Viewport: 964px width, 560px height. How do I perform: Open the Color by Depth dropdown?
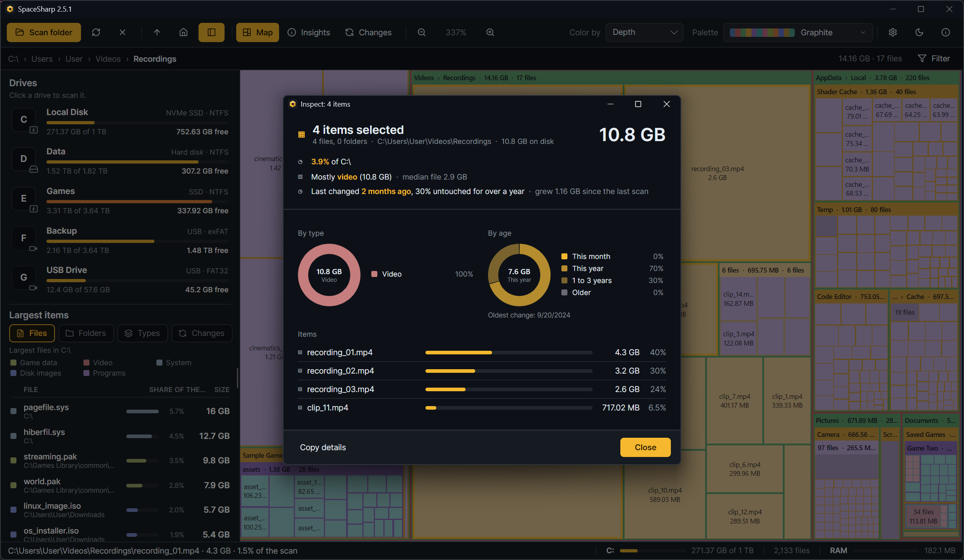pos(644,32)
